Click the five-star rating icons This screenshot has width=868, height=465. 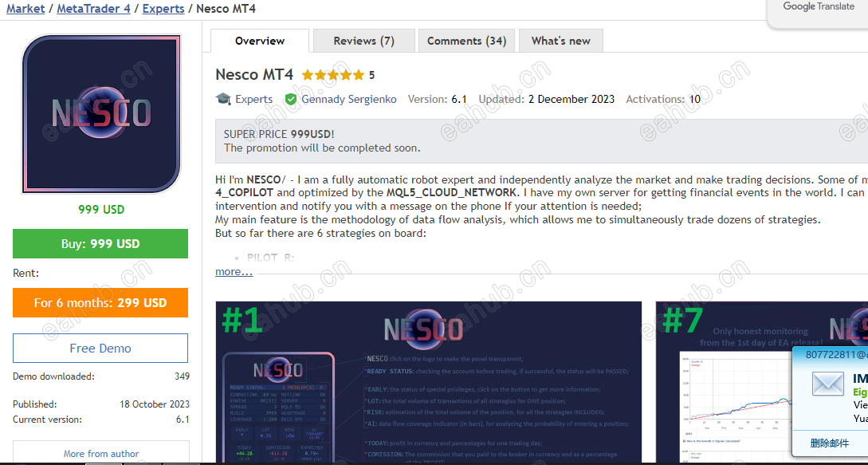tap(333, 75)
